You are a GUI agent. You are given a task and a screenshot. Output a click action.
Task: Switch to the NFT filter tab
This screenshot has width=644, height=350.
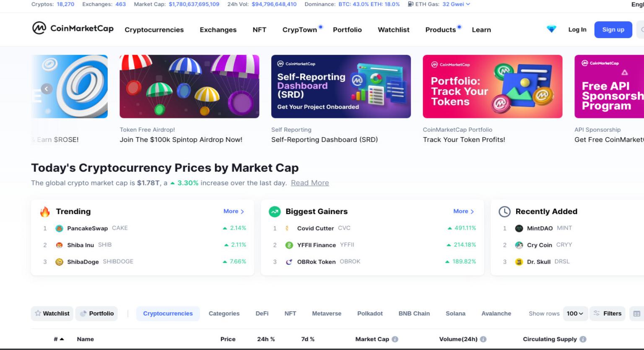click(290, 313)
